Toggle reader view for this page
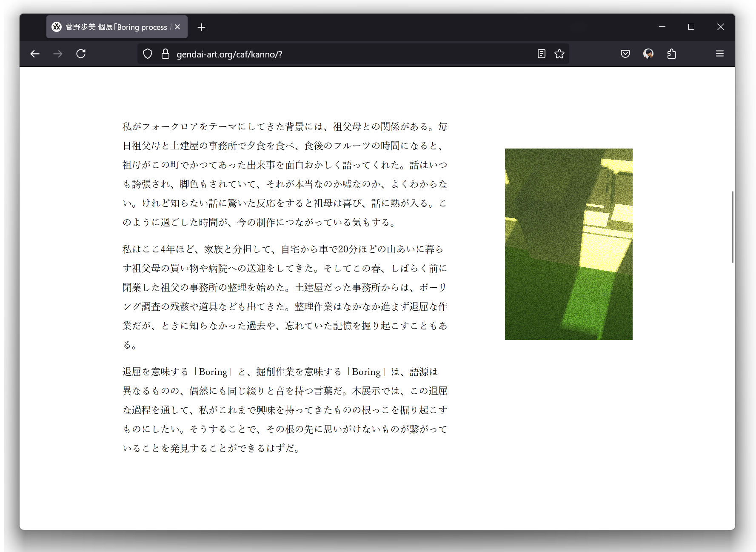Screen dimensions: 756x552 (x=541, y=54)
